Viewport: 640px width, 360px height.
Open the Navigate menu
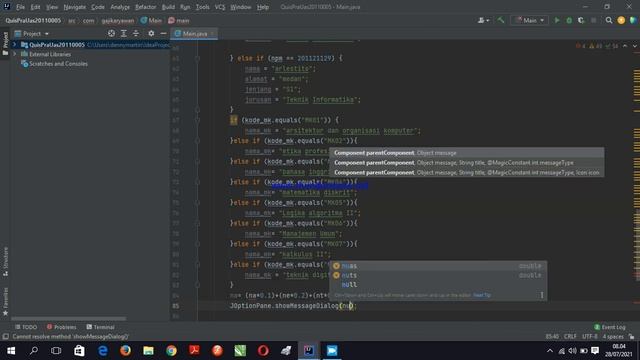(x=75, y=7)
